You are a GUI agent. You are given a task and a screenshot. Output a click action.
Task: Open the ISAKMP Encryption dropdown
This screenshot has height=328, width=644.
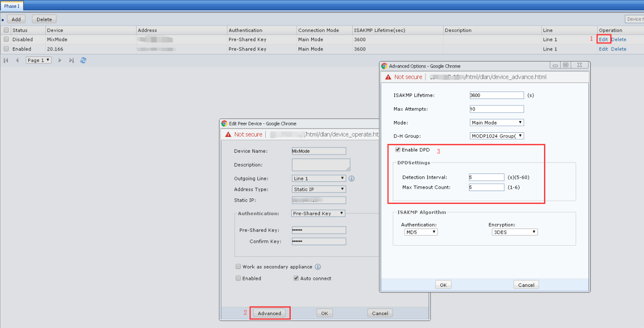[514, 232]
